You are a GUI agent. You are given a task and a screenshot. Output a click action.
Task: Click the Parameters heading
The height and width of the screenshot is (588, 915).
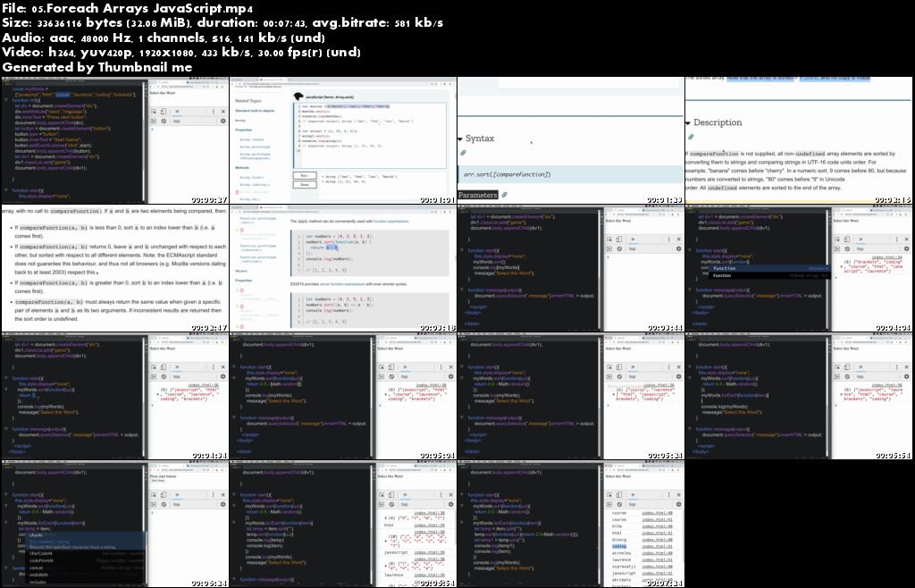tap(478, 195)
